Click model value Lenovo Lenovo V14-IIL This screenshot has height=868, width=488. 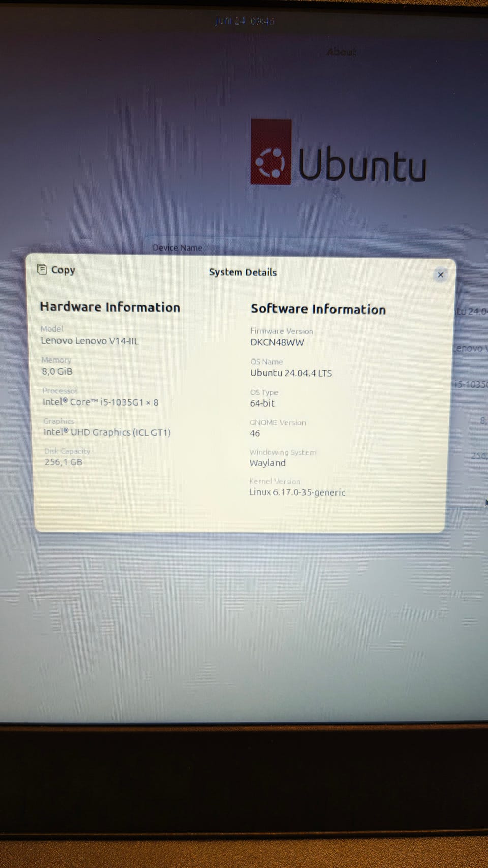(x=89, y=341)
